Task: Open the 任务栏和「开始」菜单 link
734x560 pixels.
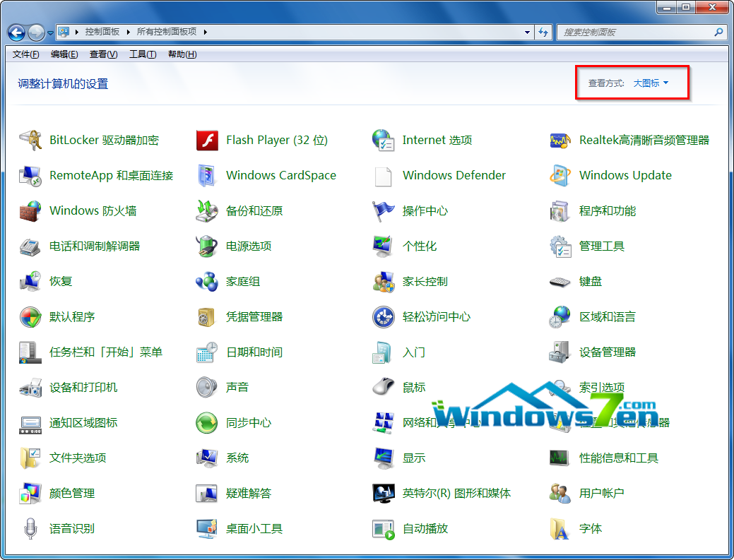Action: pos(106,352)
